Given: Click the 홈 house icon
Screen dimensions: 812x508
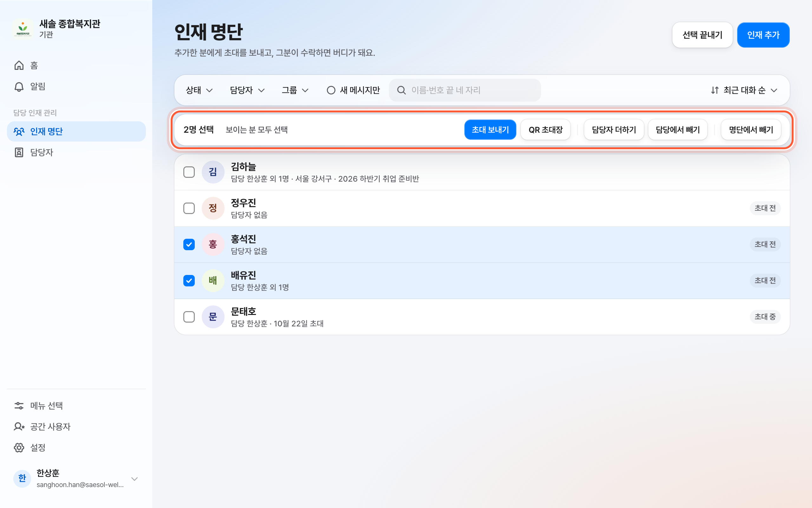Looking at the screenshot, I should (x=19, y=65).
